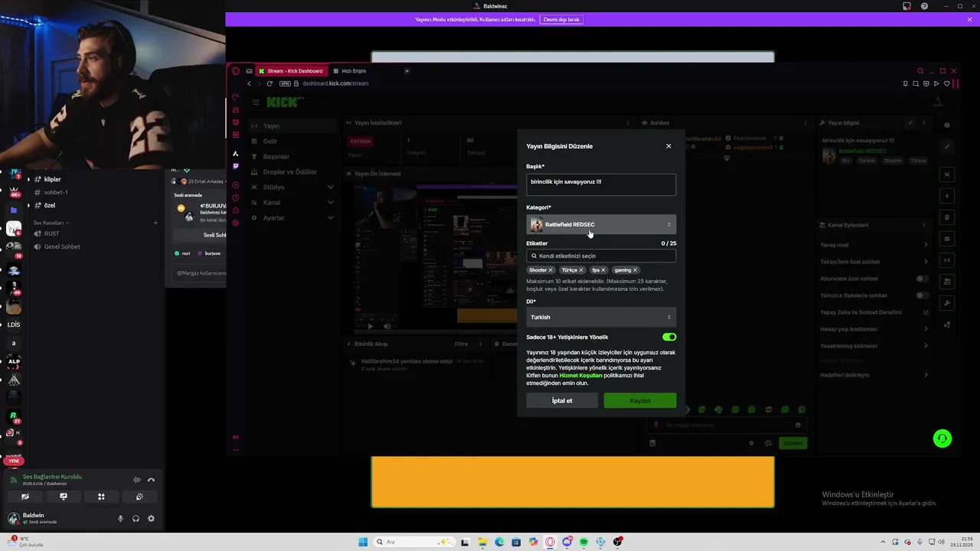Open Discord activities button

[101, 497]
